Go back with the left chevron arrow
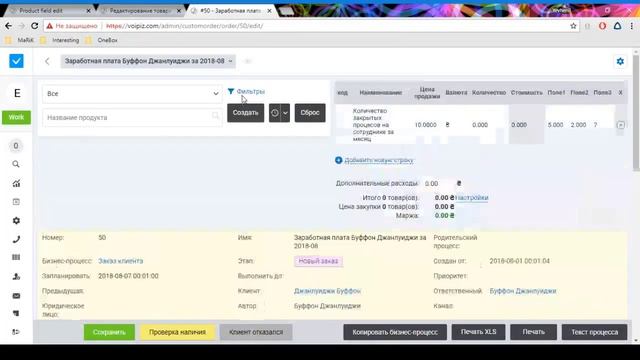 [x=47, y=61]
